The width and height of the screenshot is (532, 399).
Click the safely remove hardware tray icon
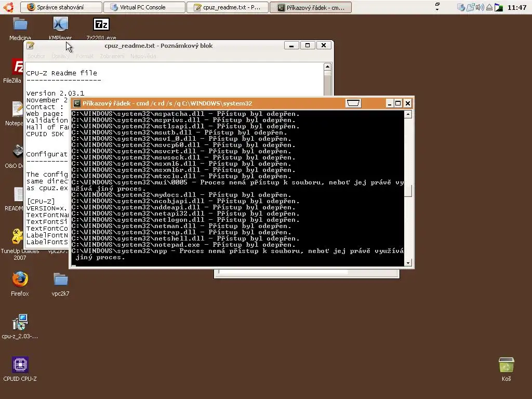pos(489,7)
